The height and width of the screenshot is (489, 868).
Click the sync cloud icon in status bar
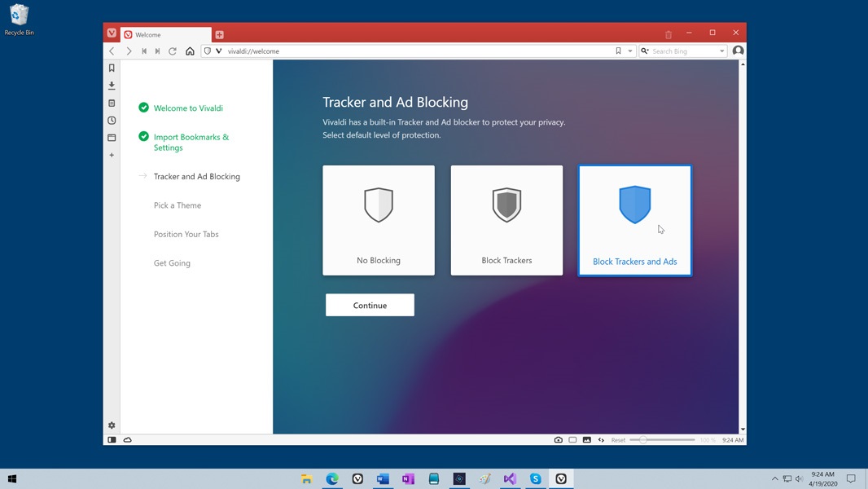128,440
